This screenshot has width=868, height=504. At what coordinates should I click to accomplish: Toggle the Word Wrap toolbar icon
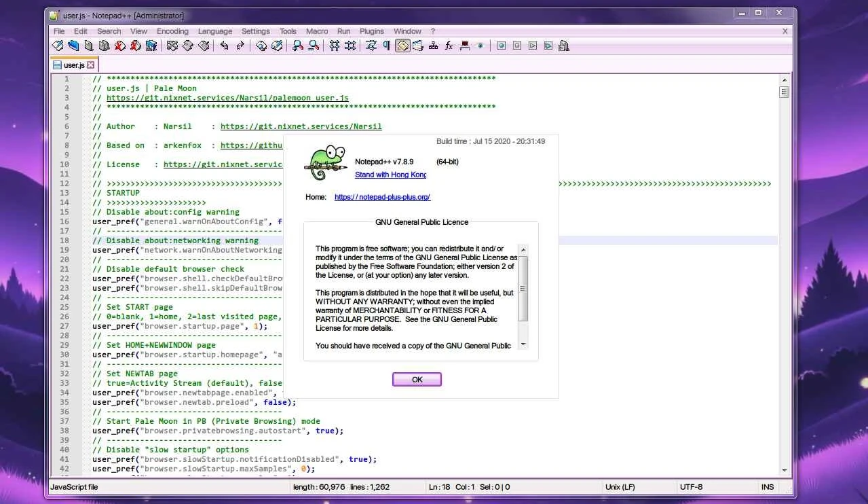(x=371, y=46)
